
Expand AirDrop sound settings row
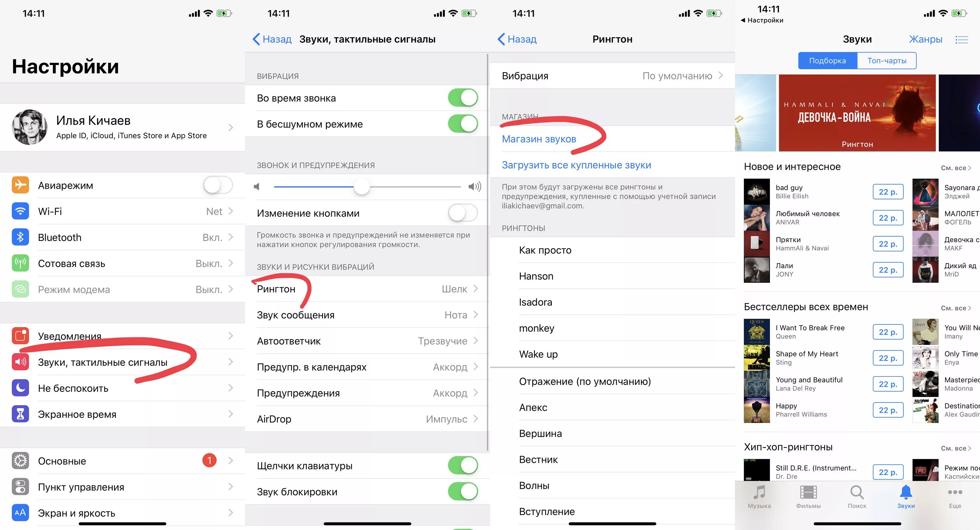pos(367,418)
